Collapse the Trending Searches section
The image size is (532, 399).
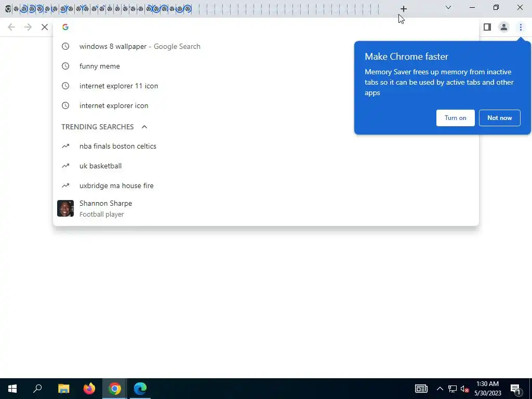click(x=144, y=127)
